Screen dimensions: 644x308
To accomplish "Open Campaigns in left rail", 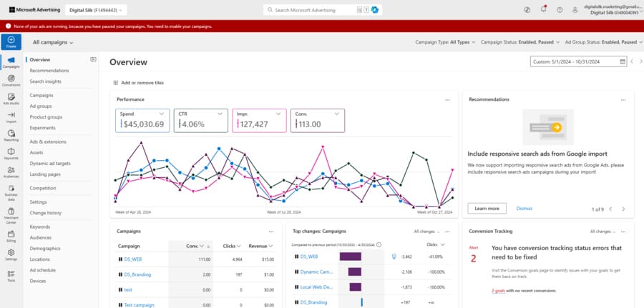I will coord(11,62).
